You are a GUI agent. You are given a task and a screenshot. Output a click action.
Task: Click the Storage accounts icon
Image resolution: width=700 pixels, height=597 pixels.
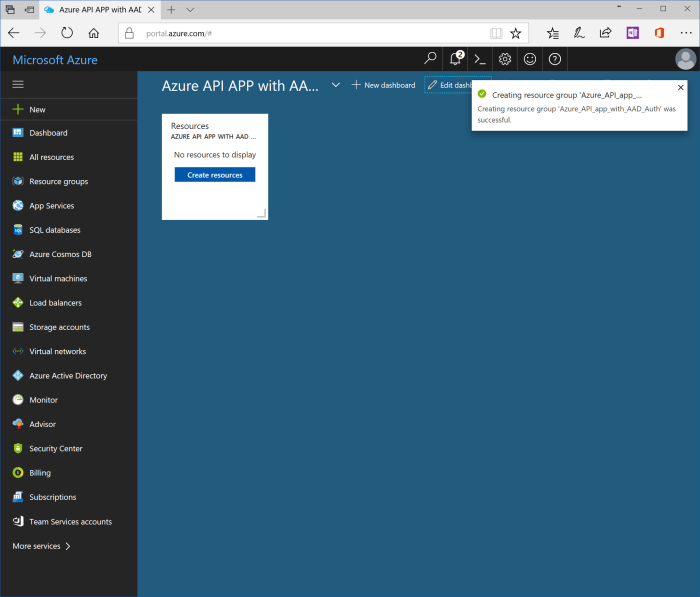[18, 327]
